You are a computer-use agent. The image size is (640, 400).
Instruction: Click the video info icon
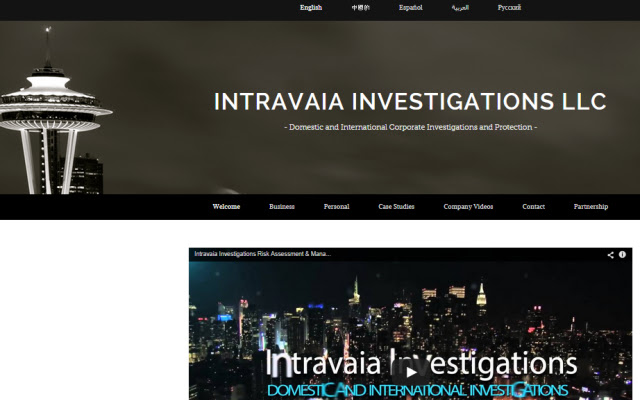622,254
